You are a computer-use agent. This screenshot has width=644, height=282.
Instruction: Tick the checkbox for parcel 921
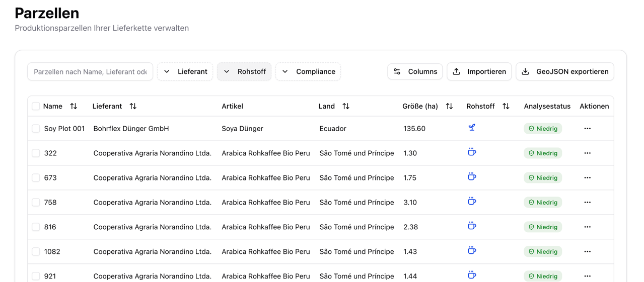[36, 276]
